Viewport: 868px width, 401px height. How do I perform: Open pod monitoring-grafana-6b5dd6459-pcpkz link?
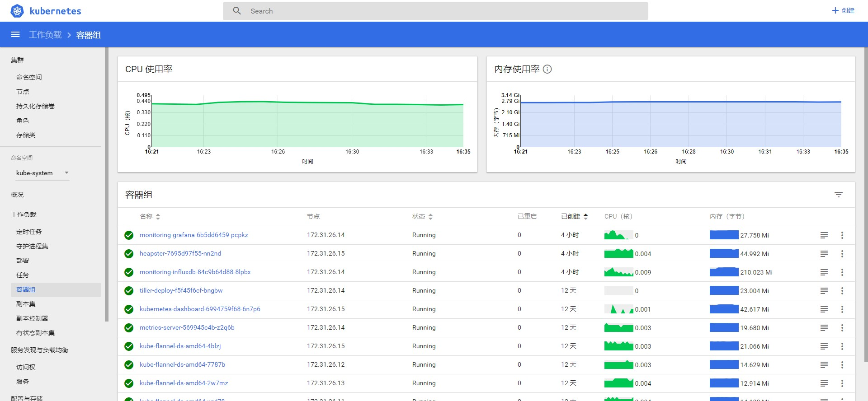pos(193,235)
